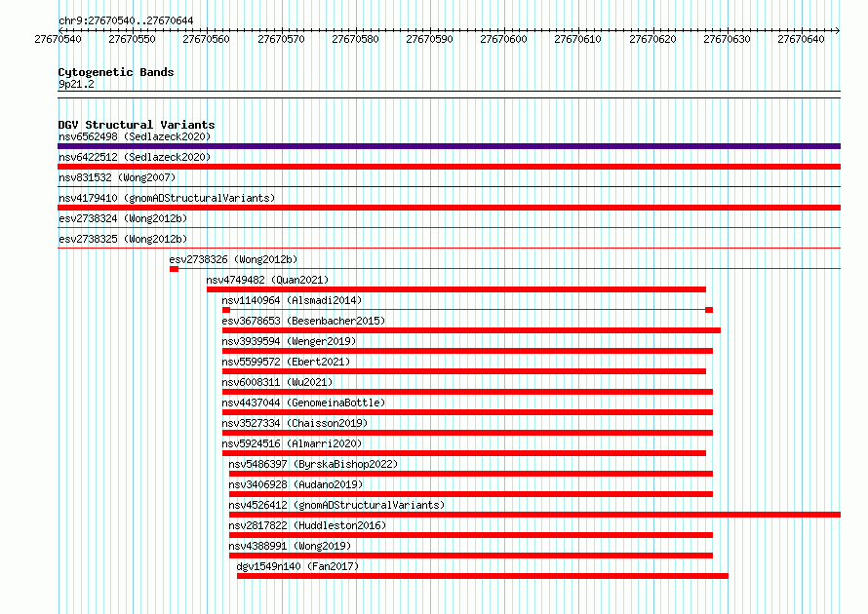This screenshot has width=868, height=614.
Task: Click the red nsv3527334 variant bar
Action: [x=467, y=433]
